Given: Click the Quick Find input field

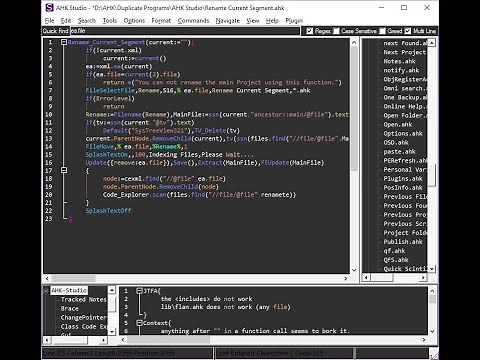Looking at the screenshot, I should 185,31.
